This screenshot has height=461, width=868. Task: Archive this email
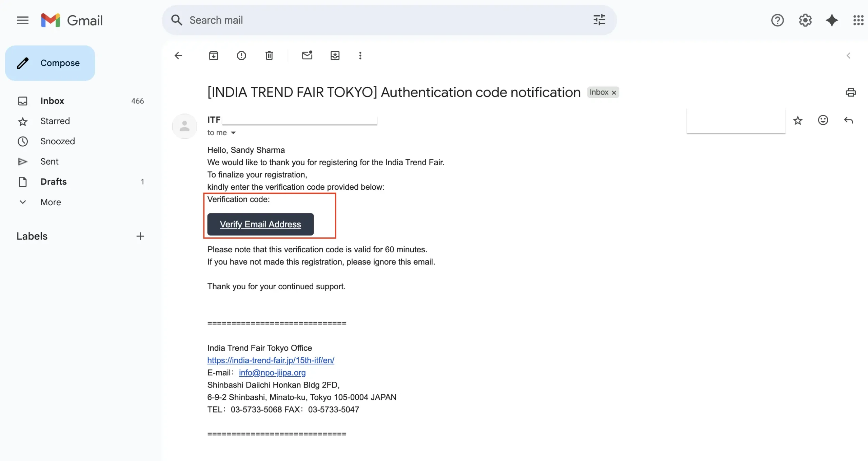click(214, 56)
